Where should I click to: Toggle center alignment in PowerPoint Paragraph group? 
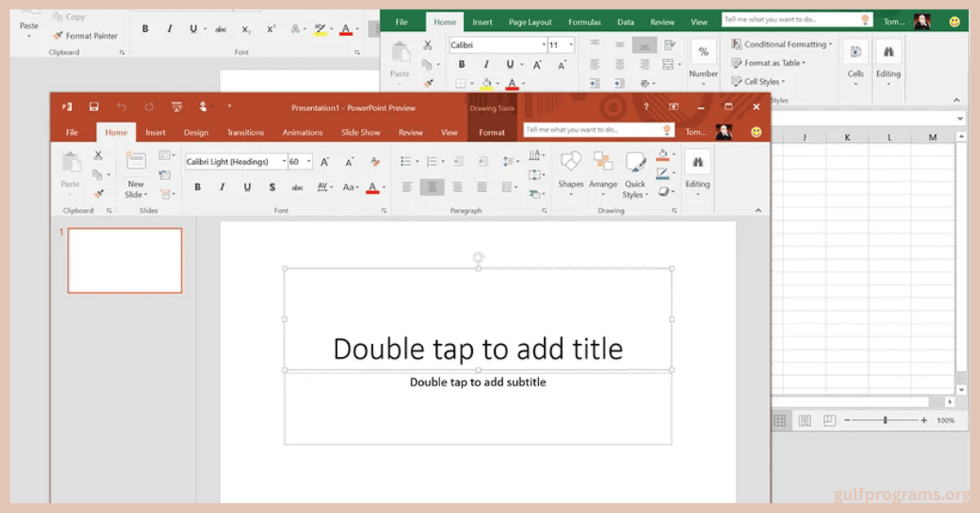coord(432,187)
